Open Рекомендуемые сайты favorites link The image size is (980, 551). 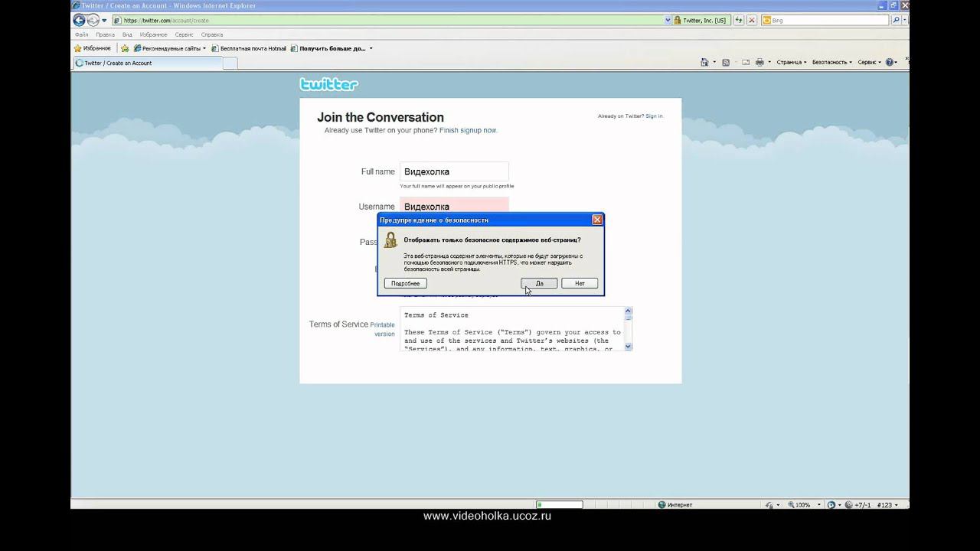[170, 48]
